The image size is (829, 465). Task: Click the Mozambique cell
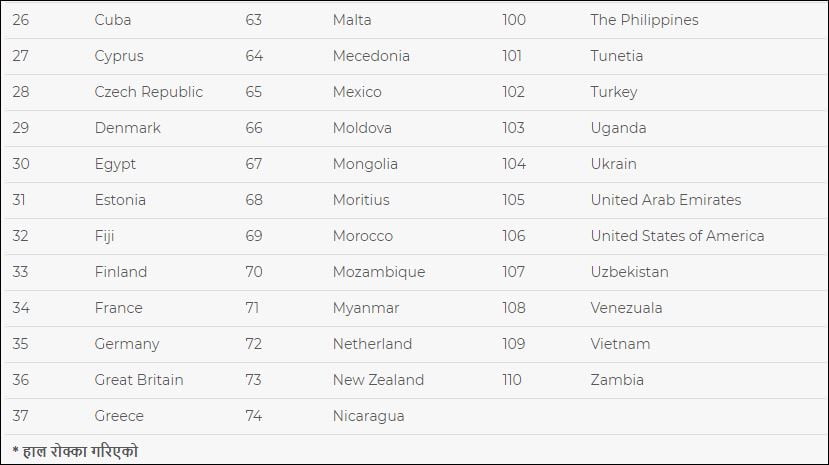click(379, 272)
